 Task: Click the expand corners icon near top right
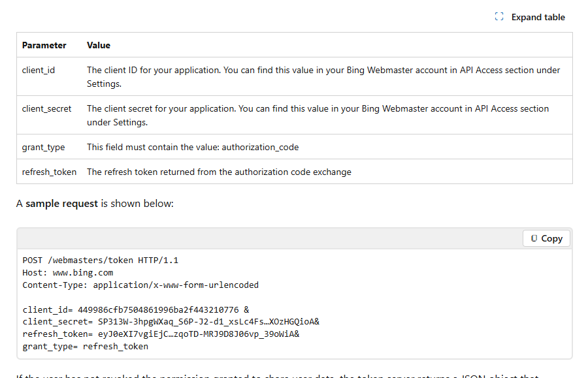(498, 16)
